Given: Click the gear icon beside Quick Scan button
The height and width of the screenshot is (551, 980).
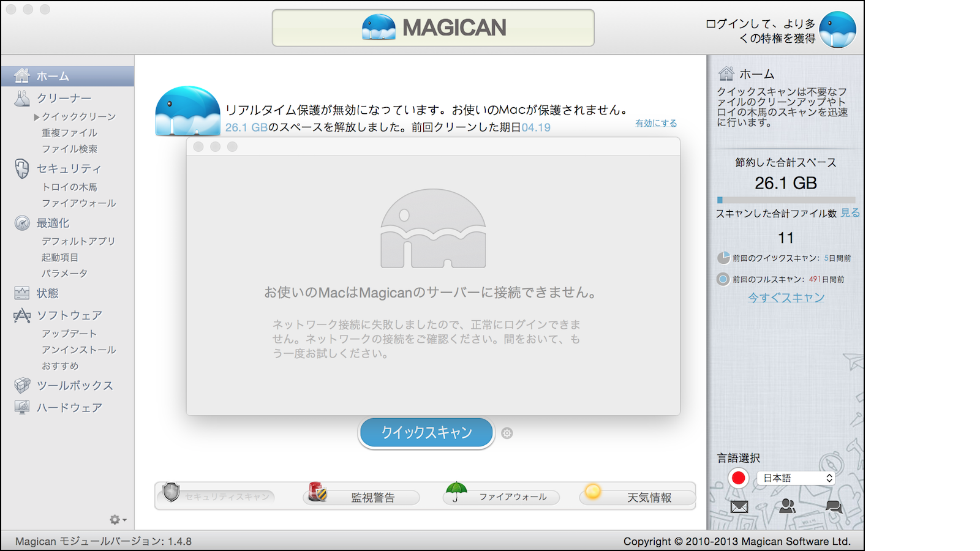Looking at the screenshot, I should tap(507, 433).
